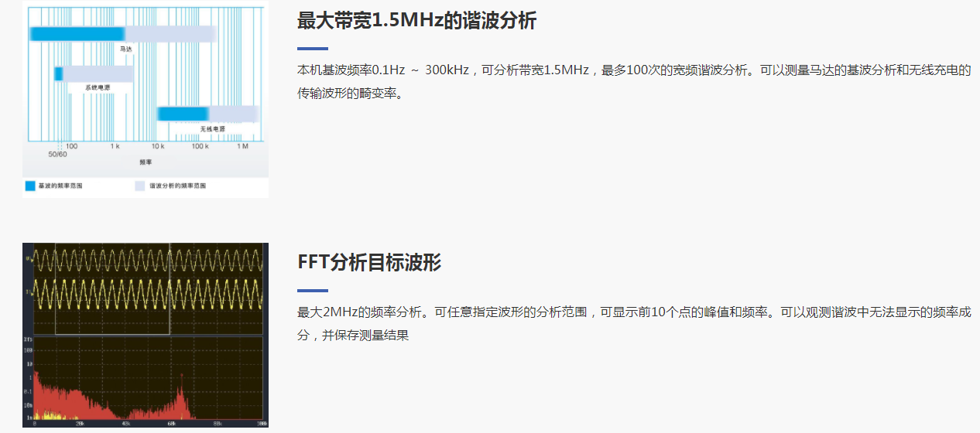The image size is (980, 433).
Task: Click the 1 M tick label on axis
Action: [242, 146]
